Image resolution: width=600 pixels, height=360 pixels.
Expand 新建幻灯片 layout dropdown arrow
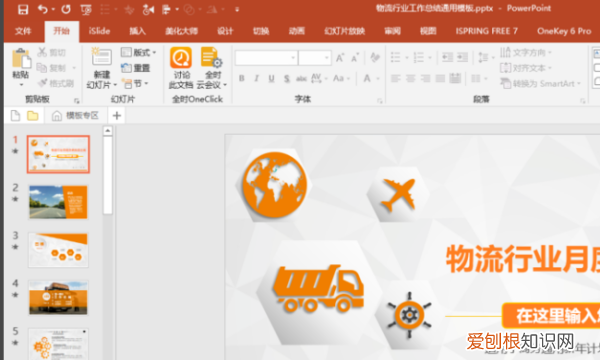coord(115,85)
